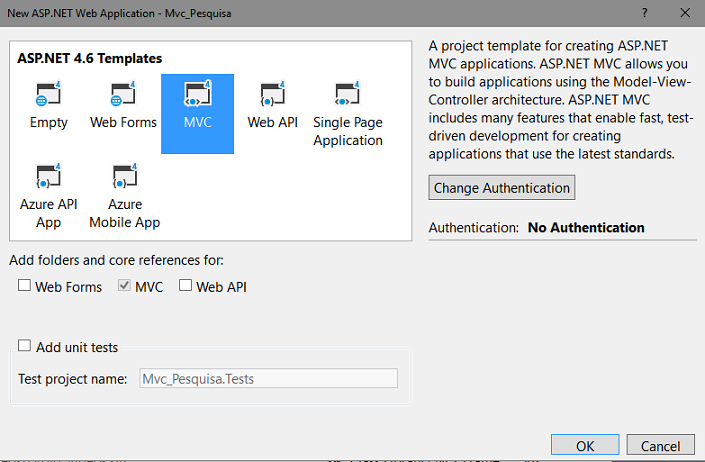This screenshot has height=462, width=705.
Task: Choose the Azure API App template icon
Action: coord(48,176)
